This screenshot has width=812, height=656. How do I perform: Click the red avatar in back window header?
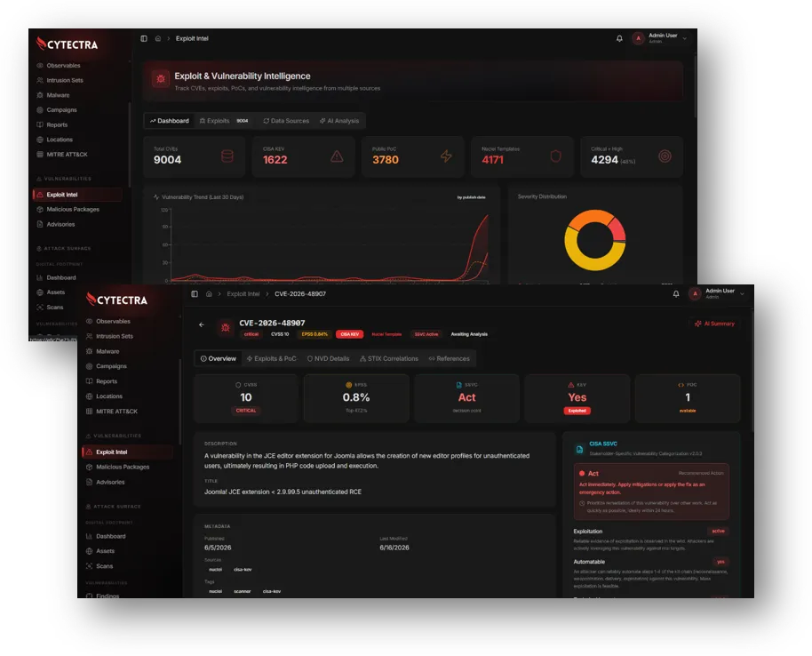pos(638,38)
